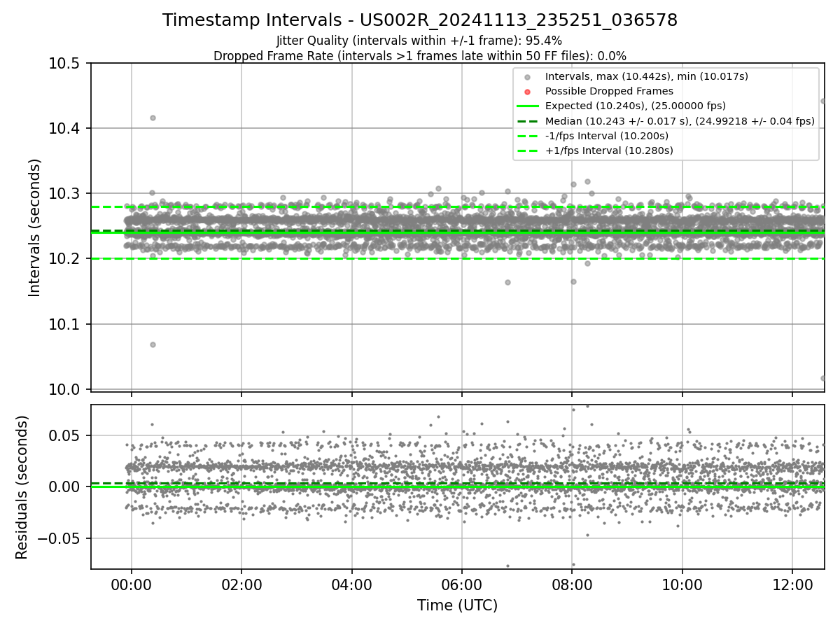
Task: Click the x tick label '08:00'
Action: click(x=572, y=584)
